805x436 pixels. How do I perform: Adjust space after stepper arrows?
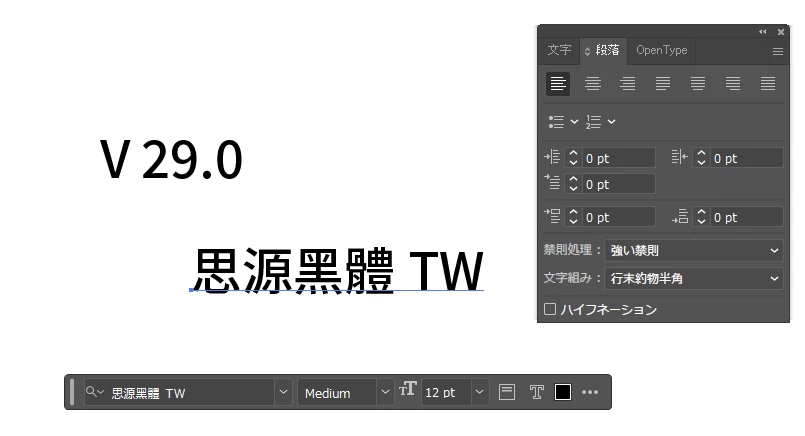pyautogui.click(x=701, y=217)
